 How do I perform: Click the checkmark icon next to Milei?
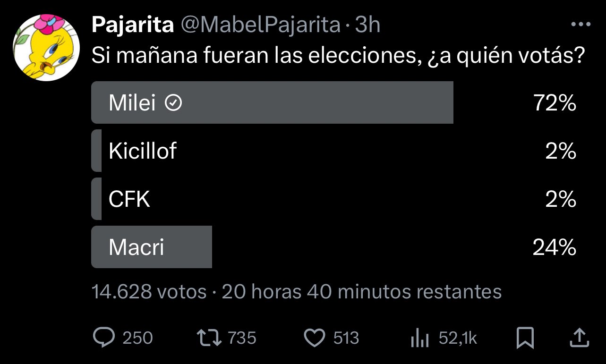[x=174, y=103]
